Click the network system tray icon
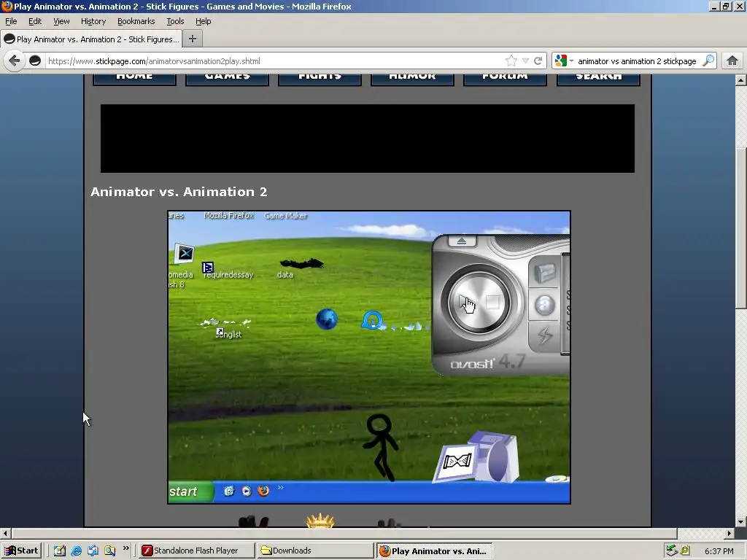Screen dimensions: 747x560 pyautogui.click(x=672, y=551)
